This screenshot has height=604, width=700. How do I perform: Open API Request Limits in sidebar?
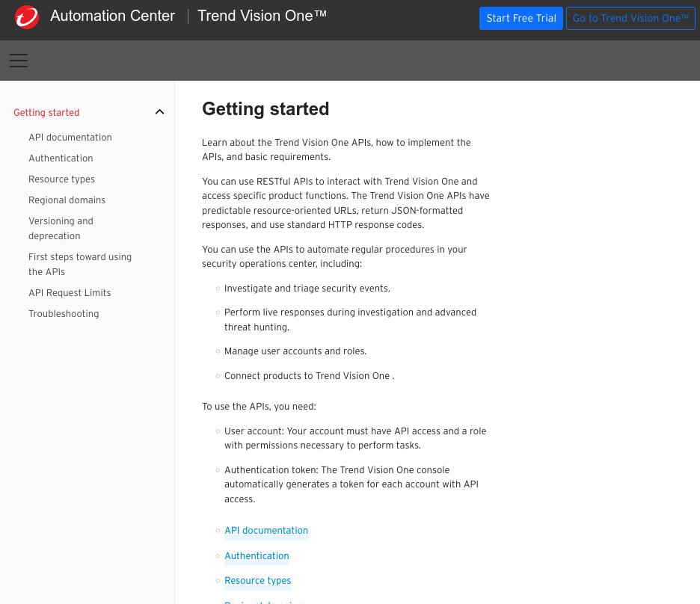[x=70, y=292]
